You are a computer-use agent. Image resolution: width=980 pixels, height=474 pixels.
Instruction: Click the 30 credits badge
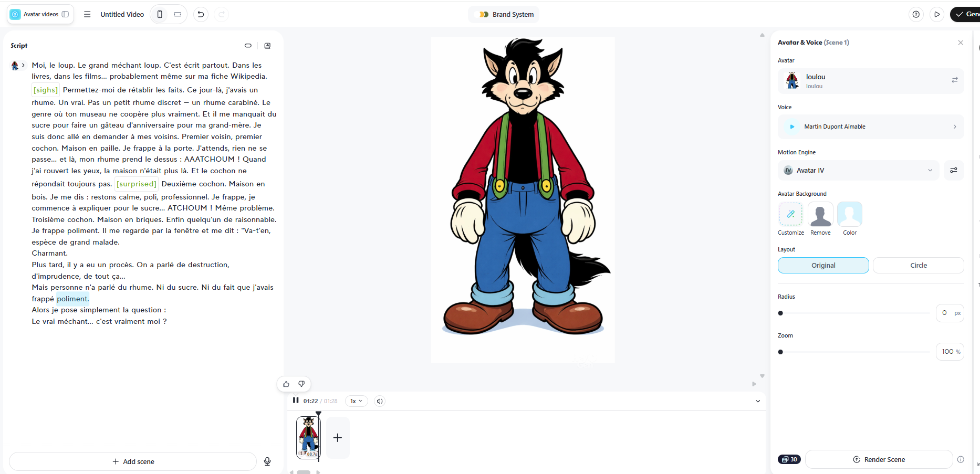tap(789, 459)
